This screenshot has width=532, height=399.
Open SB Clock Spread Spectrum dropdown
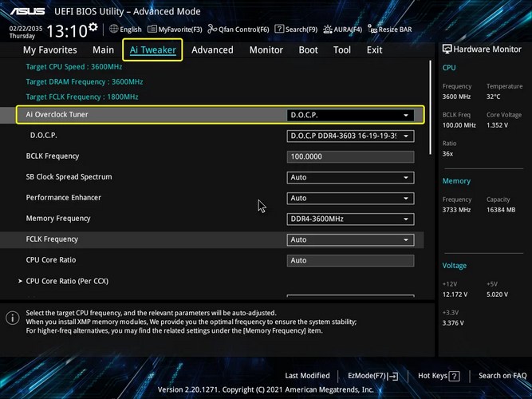coord(350,177)
